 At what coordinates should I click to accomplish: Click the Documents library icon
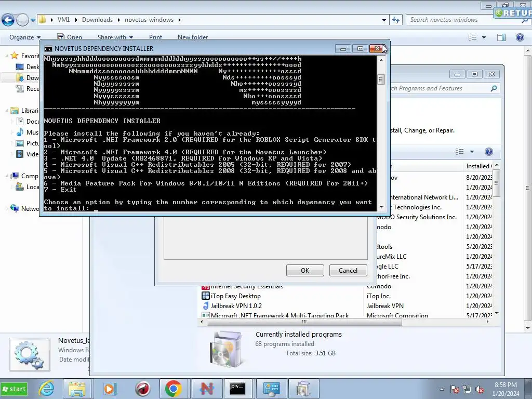[20, 121]
